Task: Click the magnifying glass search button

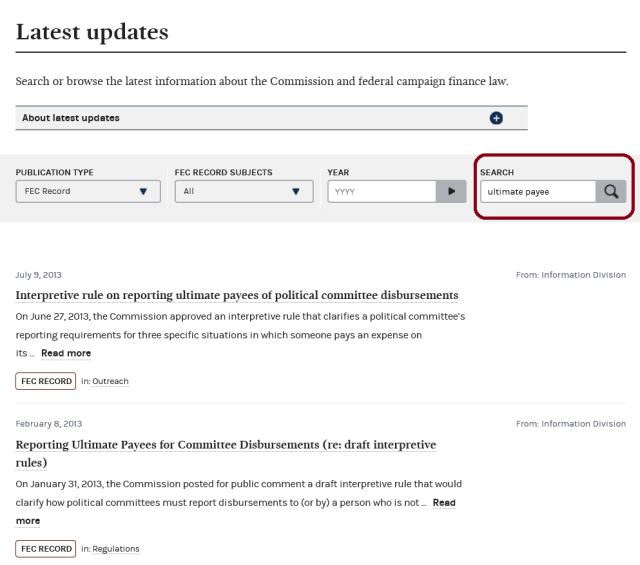Action: 610,191
